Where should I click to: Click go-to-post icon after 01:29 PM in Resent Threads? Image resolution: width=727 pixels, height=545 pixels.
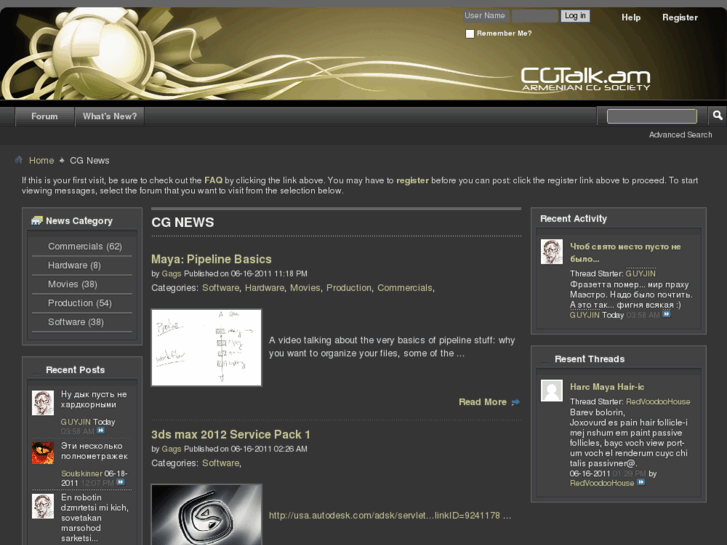click(641, 482)
